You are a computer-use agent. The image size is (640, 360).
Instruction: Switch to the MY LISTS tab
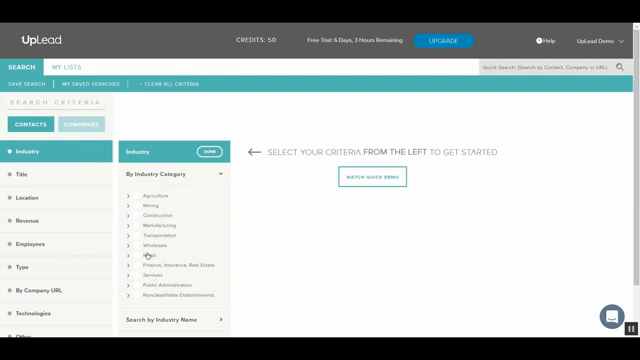click(67, 67)
